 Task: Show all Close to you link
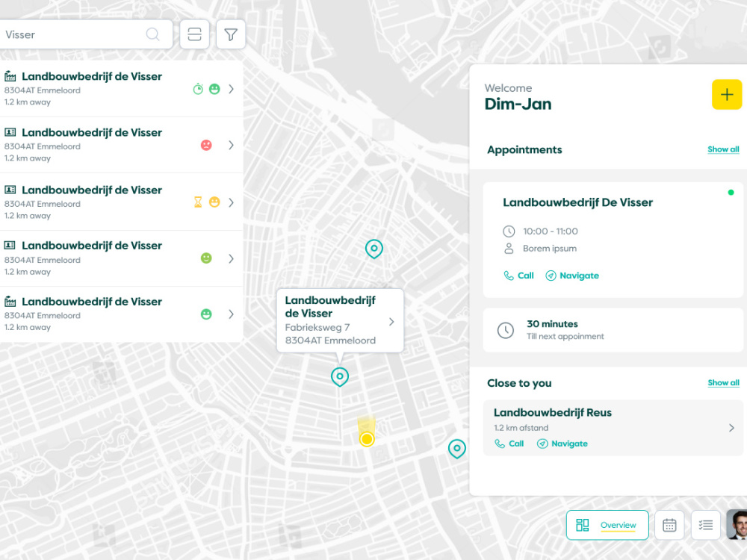pos(723,383)
